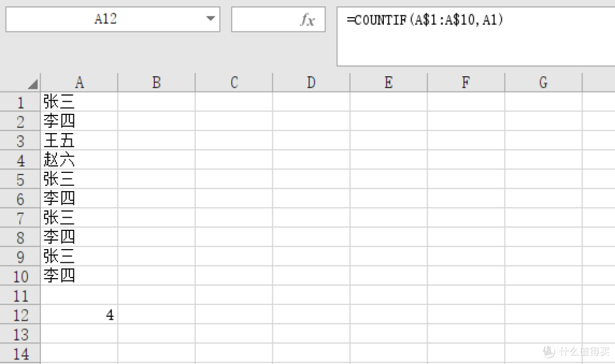Open the Name Box dropdown arrow

(x=211, y=18)
